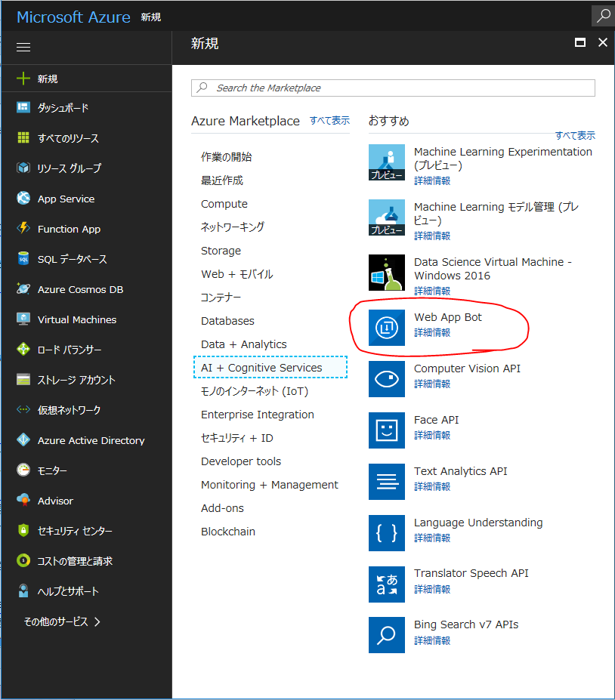Select Bing Search v7 APIs icon
The height and width of the screenshot is (700, 615).
(387, 635)
